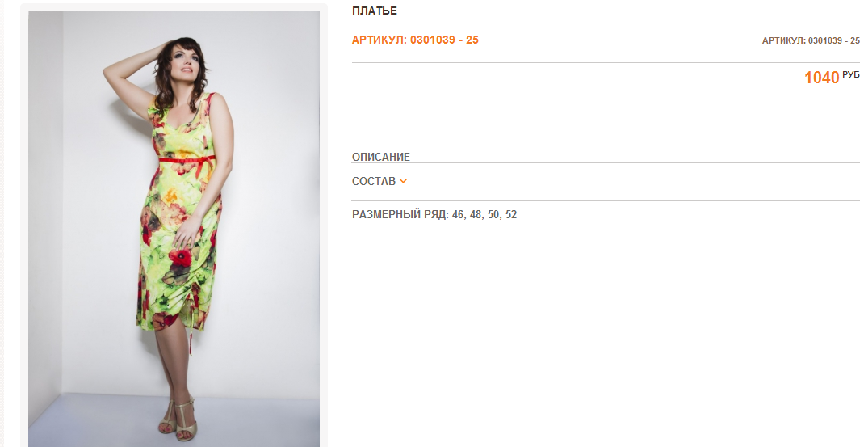Click the photo's light gray frame border
Image resolution: width=868 pixels, height=447 pixels.
coord(23,221)
